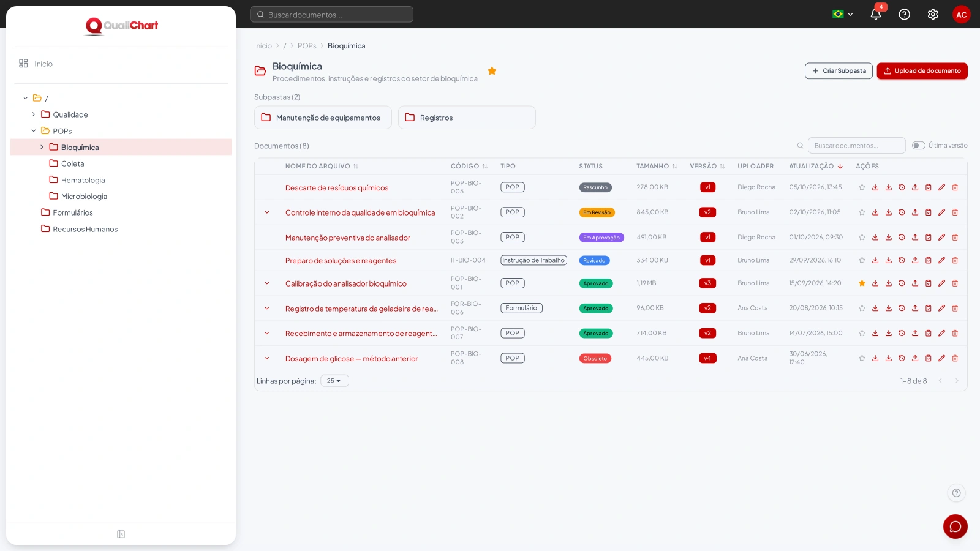View version history of Manutenção preventiva do analisador
This screenshot has height=551, width=980.
pos(902,238)
